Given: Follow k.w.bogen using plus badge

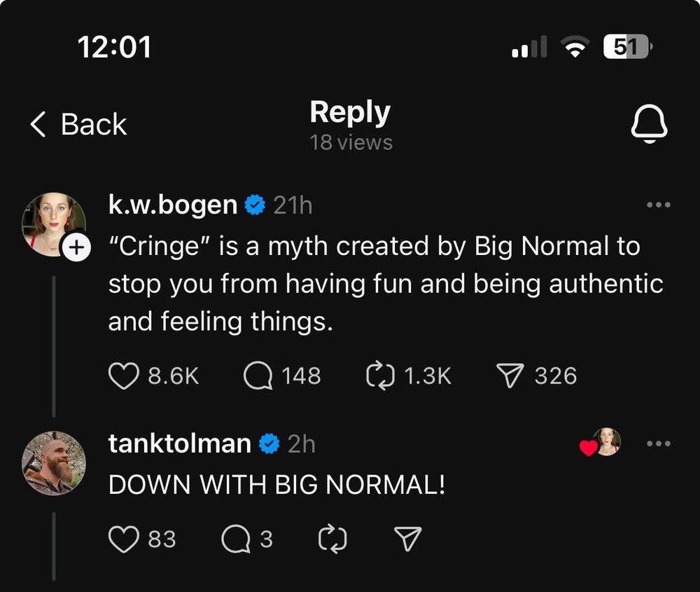Looking at the screenshot, I should [76, 247].
